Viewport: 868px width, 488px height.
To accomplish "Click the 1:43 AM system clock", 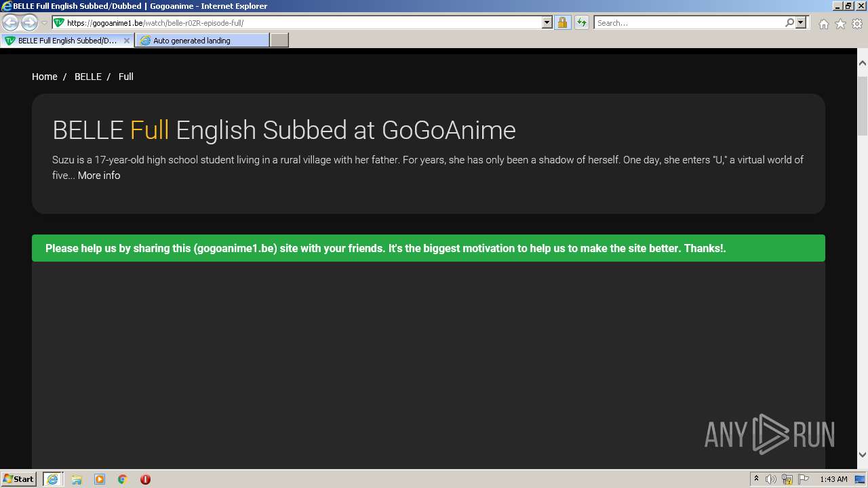I will tap(833, 479).
